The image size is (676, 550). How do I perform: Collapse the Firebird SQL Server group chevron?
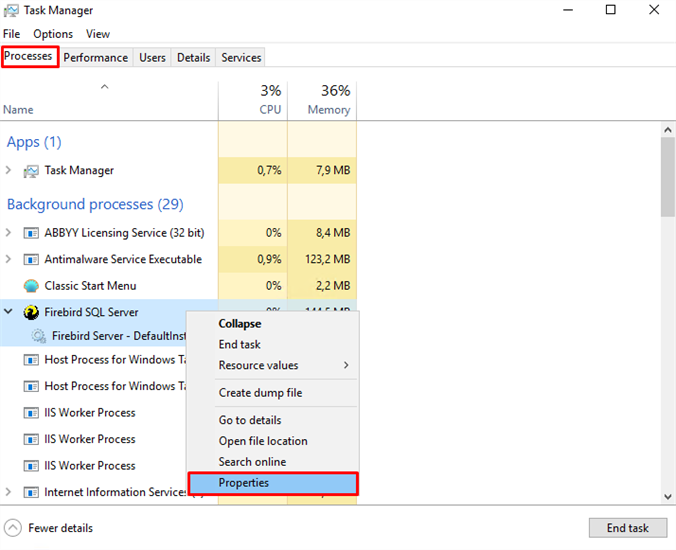[x=8, y=311]
